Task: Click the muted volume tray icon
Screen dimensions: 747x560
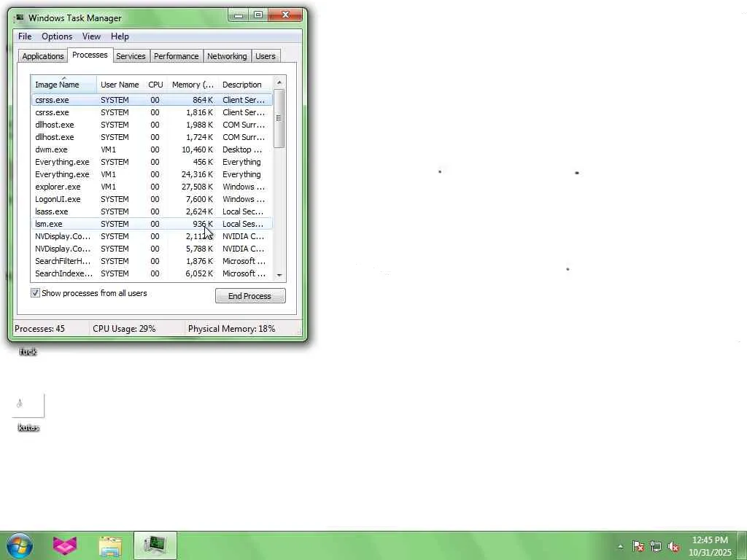Action: click(673, 546)
